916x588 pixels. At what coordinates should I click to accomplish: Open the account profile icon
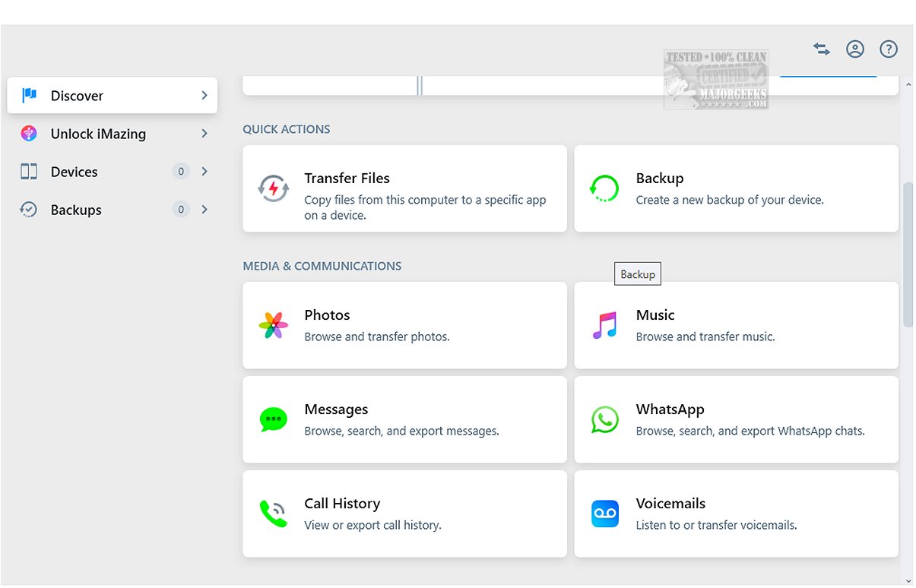point(855,49)
